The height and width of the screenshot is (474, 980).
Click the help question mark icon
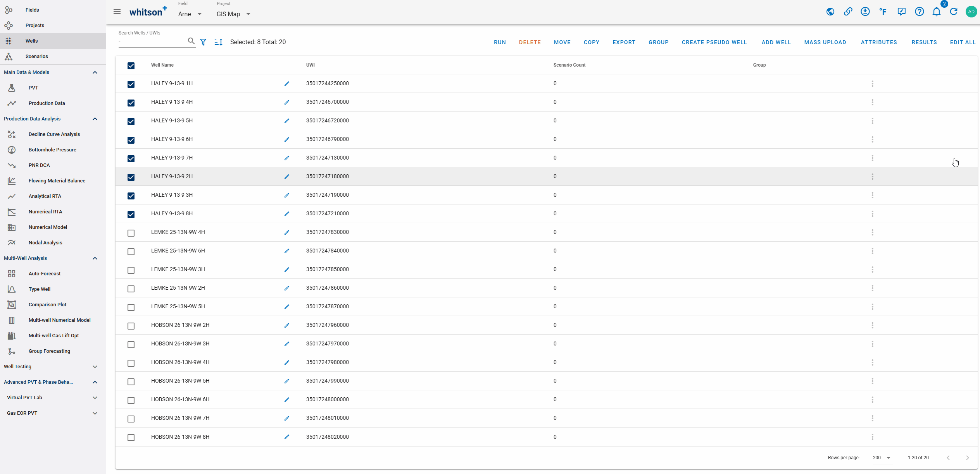click(x=919, y=12)
